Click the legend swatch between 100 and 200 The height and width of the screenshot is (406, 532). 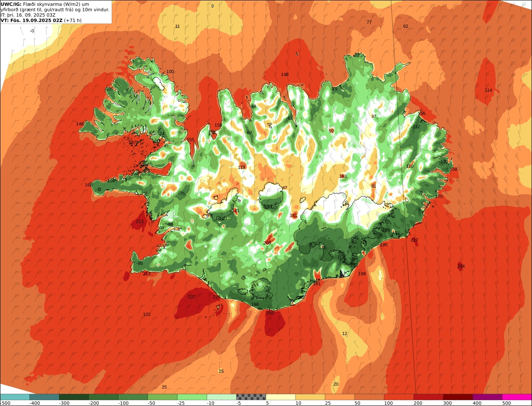pyautogui.click(x=399, y=397)
